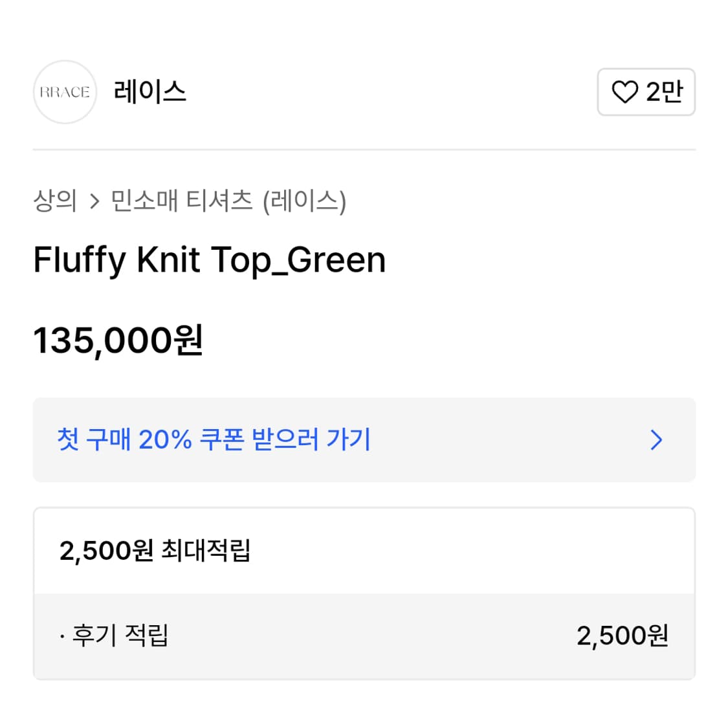The image size is (728, 728).
Task: Go to 상의 category breadcrumb
Action: [x=55, y=201]
